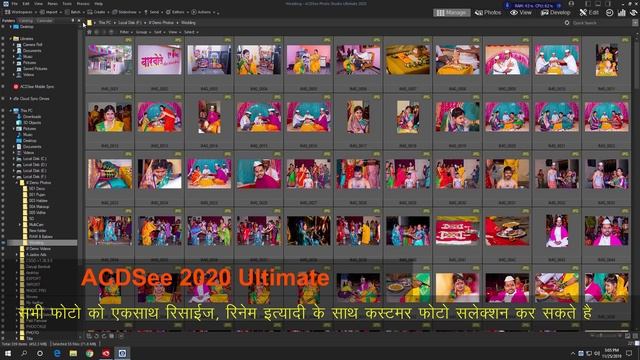Click the This PC breadcrumb segment
The width and height of the screenshot is (640, 360).
[104, 23]
